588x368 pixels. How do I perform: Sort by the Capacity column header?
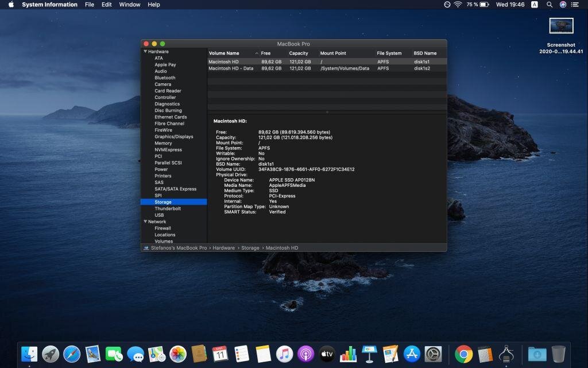[x=299, y=53]
